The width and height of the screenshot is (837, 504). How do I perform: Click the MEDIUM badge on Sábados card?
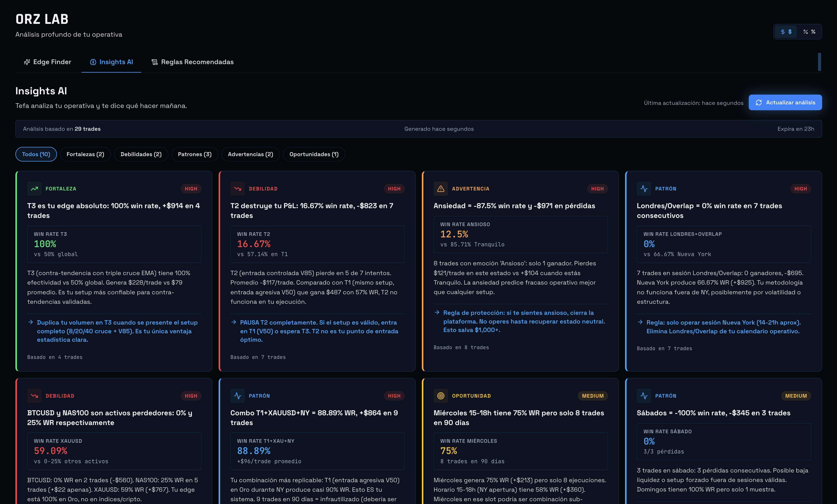point(796,396)
